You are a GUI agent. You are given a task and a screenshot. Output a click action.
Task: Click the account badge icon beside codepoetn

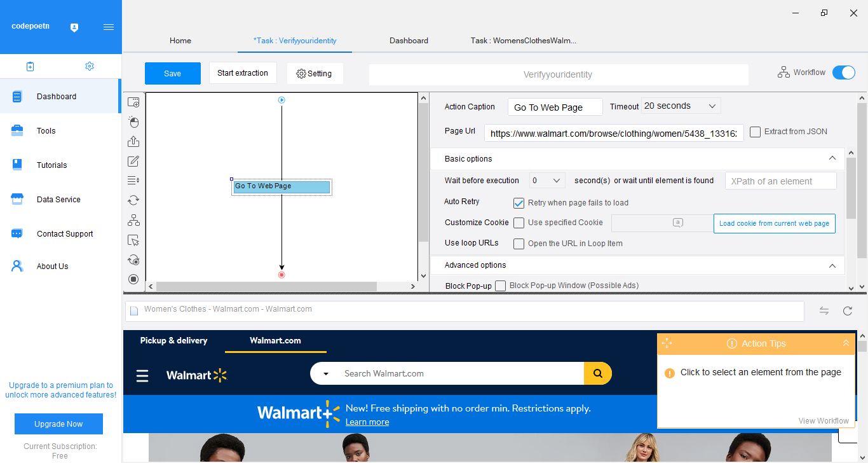tap(74, 27)
